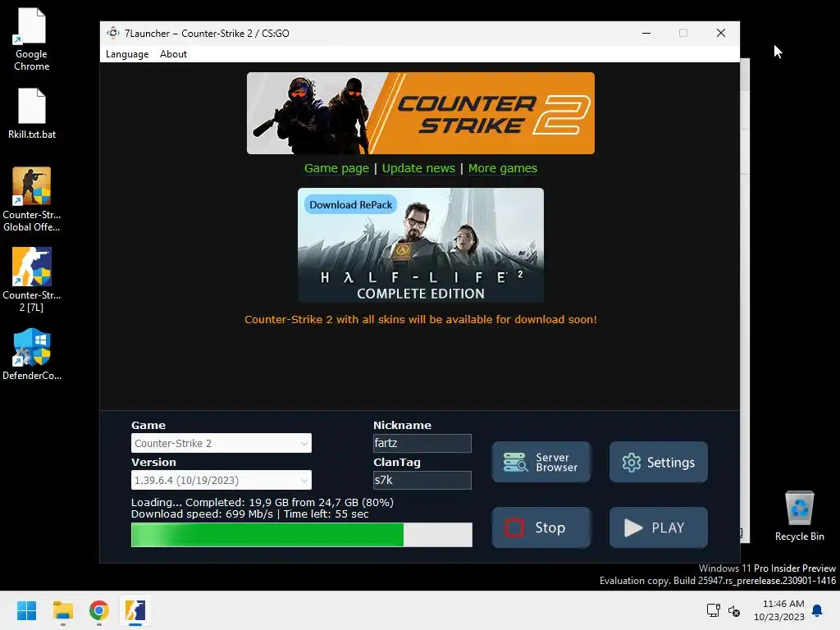Select the Recycle Bin icon
The width and height of the screenshot is (840, 630).
[799, 516]
